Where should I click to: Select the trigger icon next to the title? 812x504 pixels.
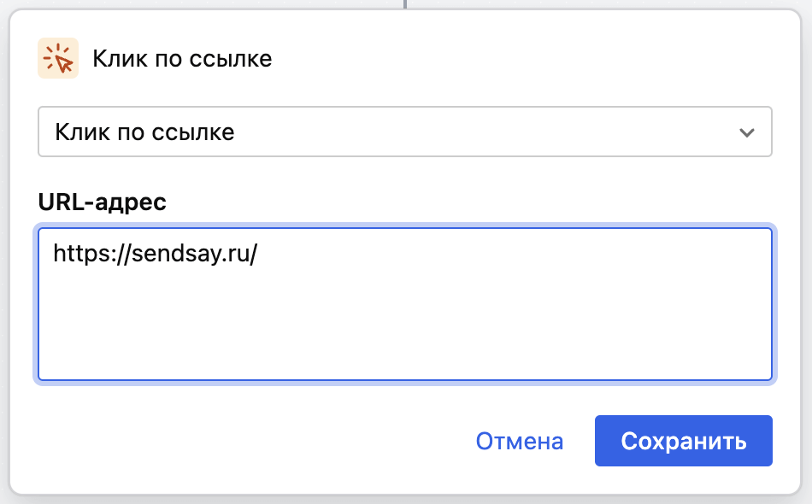(58, 59)
